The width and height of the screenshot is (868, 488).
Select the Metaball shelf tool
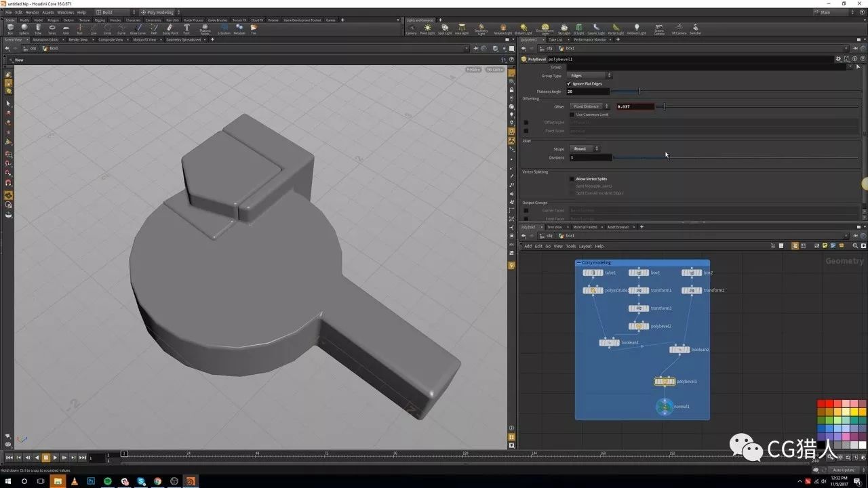pos(239,28)
